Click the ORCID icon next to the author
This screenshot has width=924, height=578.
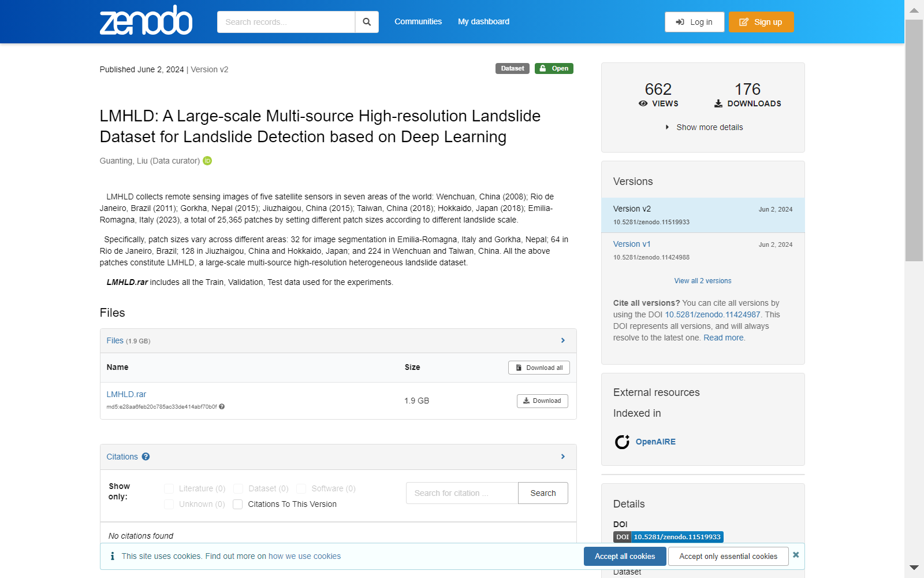pos(207,161)
